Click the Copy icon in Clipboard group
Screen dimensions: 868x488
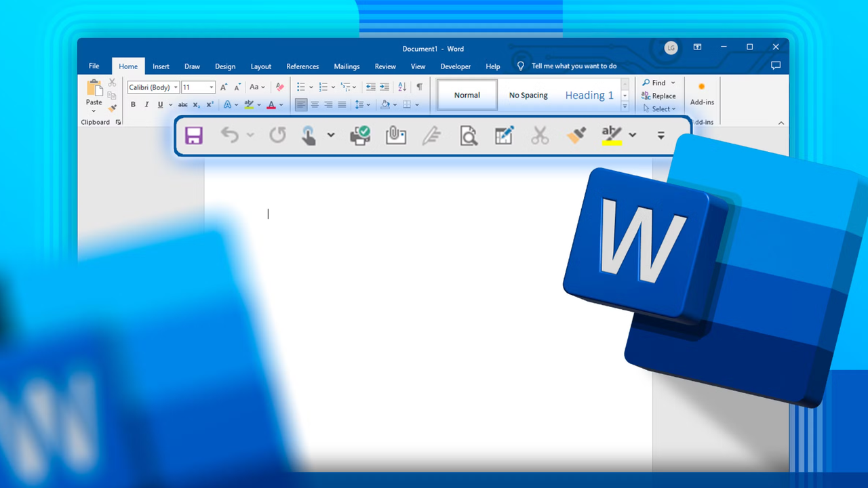[x=112, y=96]
